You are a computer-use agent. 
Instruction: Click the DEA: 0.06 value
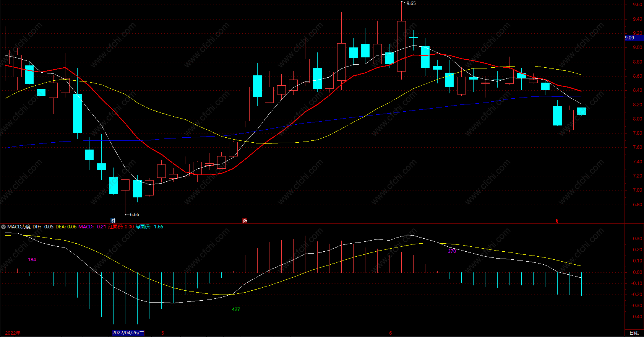coord(66,227)
